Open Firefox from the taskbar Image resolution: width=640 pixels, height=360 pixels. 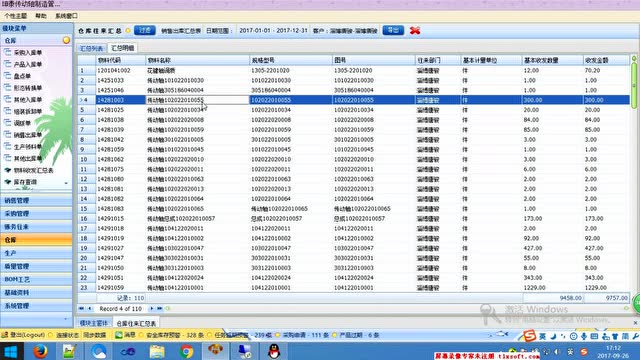click(x=40, y=351)
